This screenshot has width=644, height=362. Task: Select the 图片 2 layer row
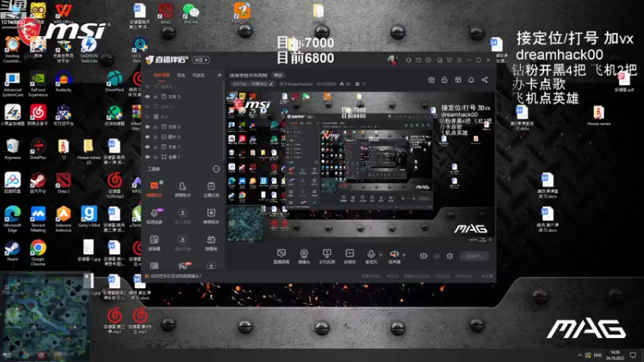click(184, 137)
